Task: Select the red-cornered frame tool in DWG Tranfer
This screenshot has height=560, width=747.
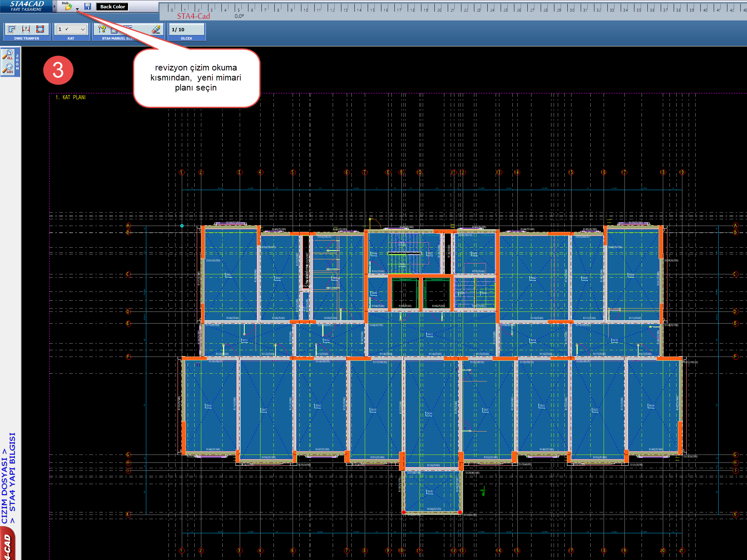Action: tap(40, 29)
